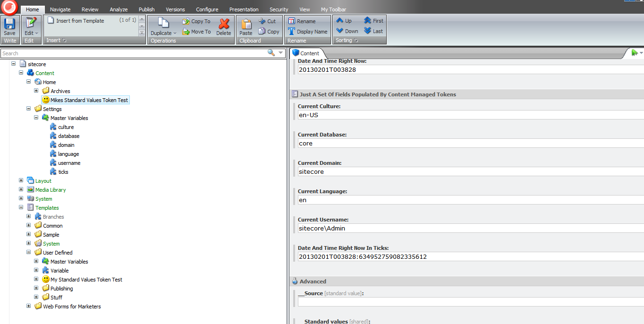Select the ticks variable item
Screen dimensions: 644x324
[63, 172]
